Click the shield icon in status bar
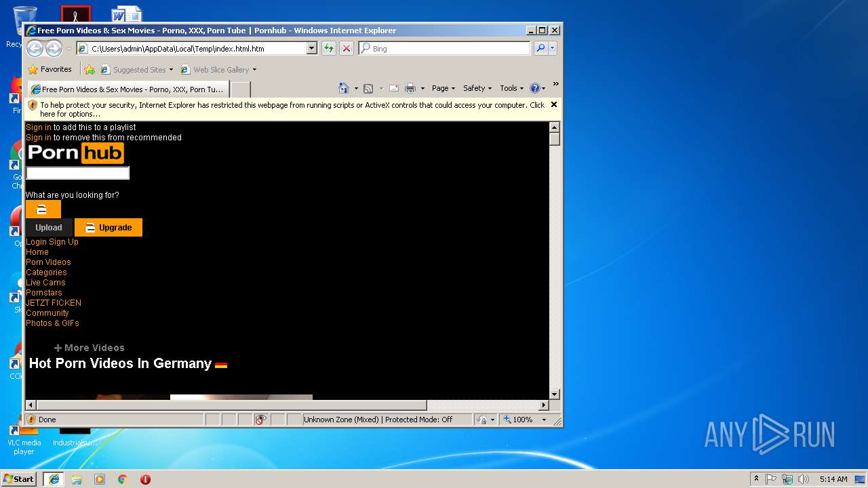This screenshot has height=488, width=868. point(32,420)
